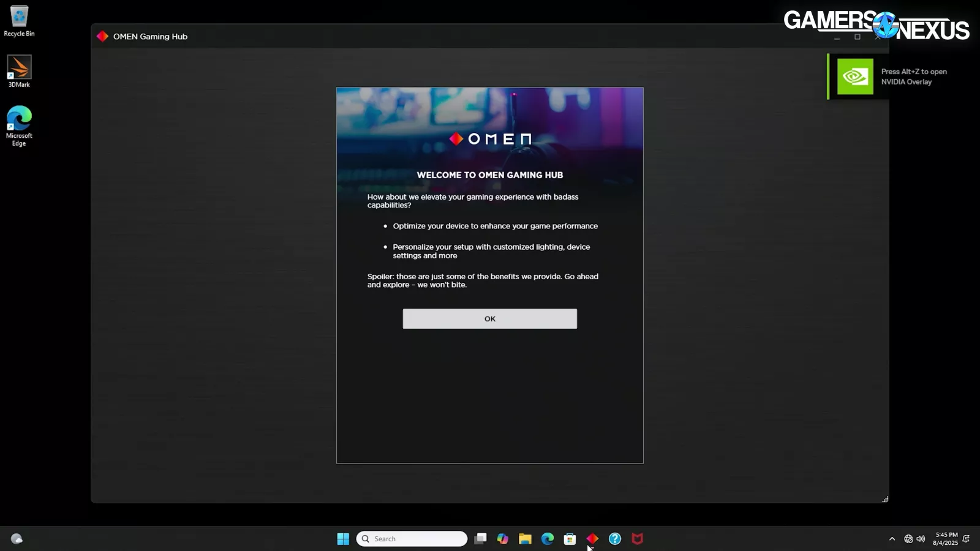Click the Windows Start button
The image size is (980, 551).
(x=343, y=539)
